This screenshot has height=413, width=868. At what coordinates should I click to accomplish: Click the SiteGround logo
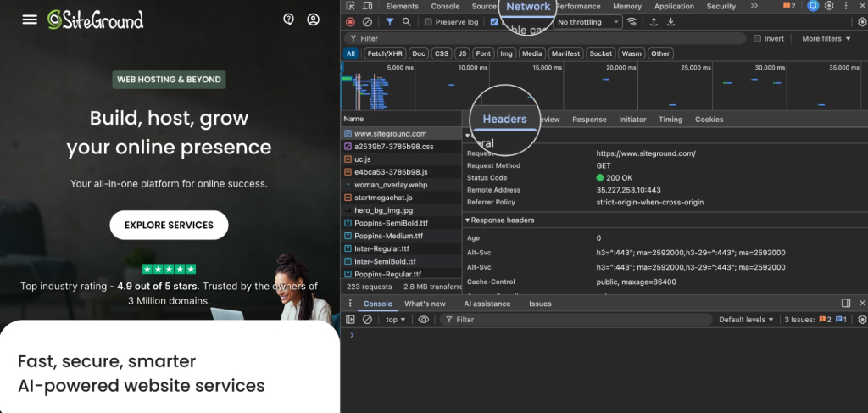point(95,20)
